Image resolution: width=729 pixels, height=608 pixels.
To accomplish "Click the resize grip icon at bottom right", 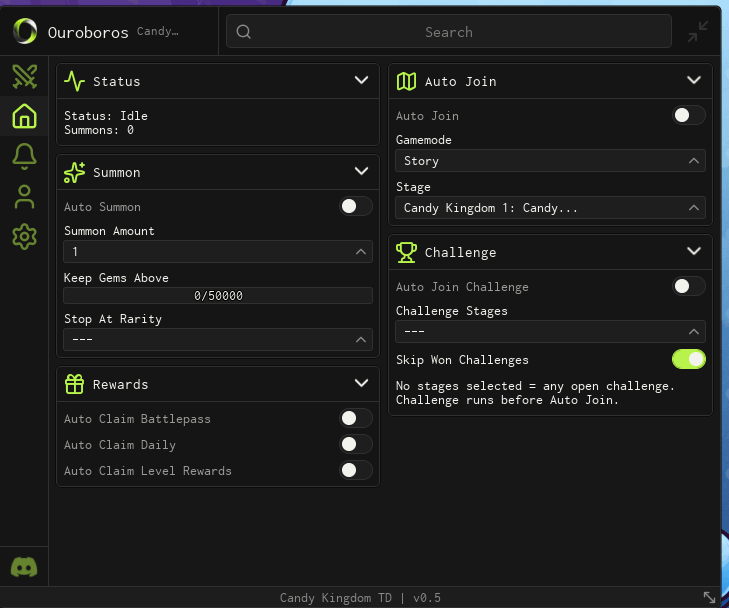I will tap(709, 597).
